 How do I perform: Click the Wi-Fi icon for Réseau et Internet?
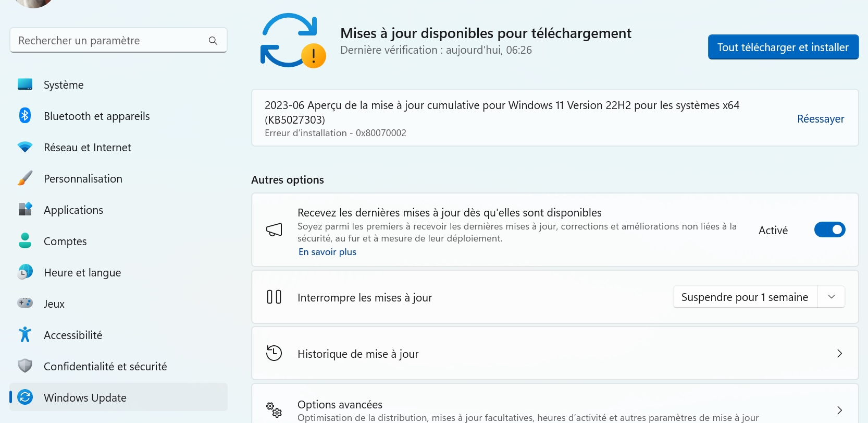tap(25, 147)
